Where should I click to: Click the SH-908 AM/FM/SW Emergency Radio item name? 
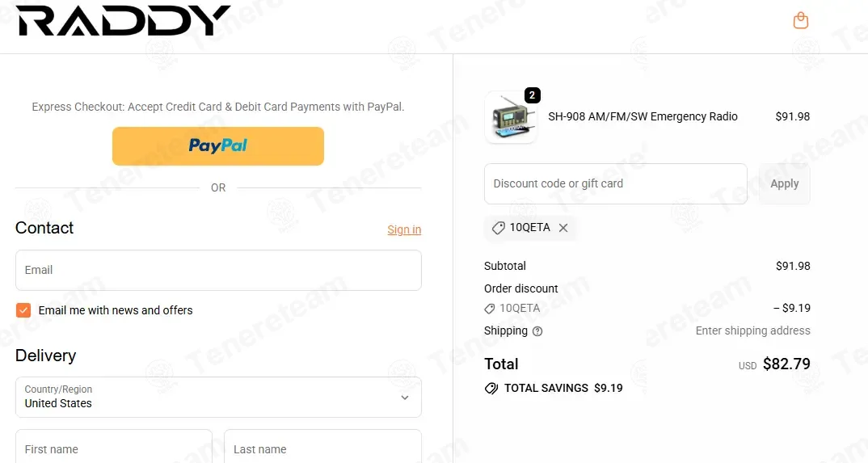point(643,116)
